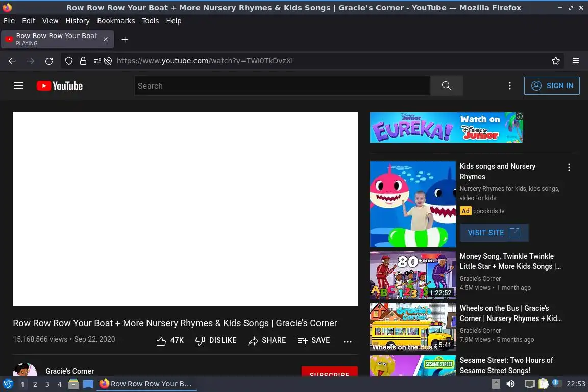
Task: Click the show desktop taskbar icon
Action: coord(88,384)
